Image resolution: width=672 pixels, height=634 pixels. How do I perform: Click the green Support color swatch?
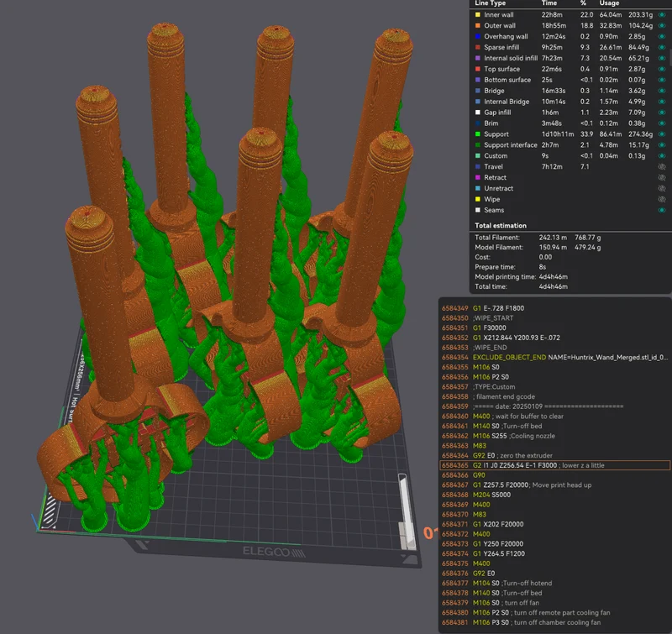pos(477,134)
